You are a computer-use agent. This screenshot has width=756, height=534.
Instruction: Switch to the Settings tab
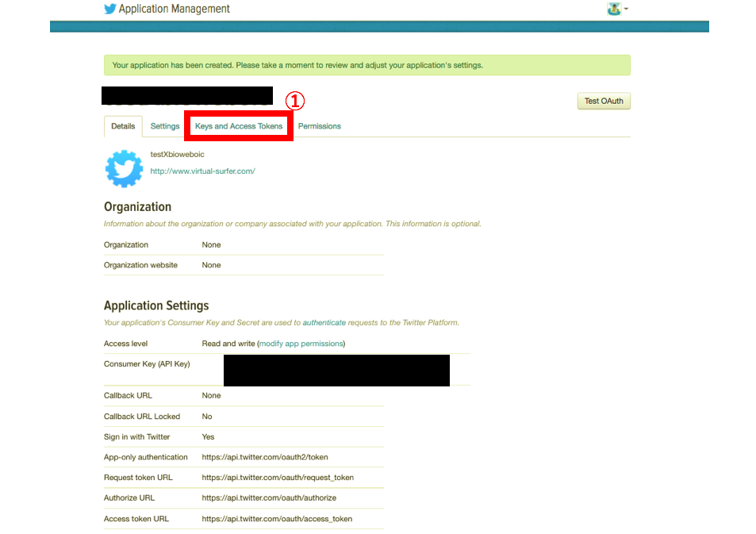click(x=165, y=126)
